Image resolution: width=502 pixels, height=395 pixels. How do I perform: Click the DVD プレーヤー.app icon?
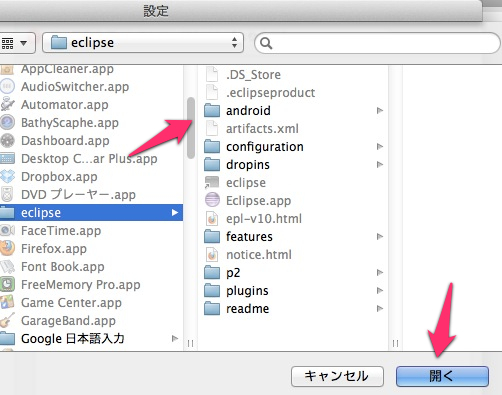pos(7,194)
